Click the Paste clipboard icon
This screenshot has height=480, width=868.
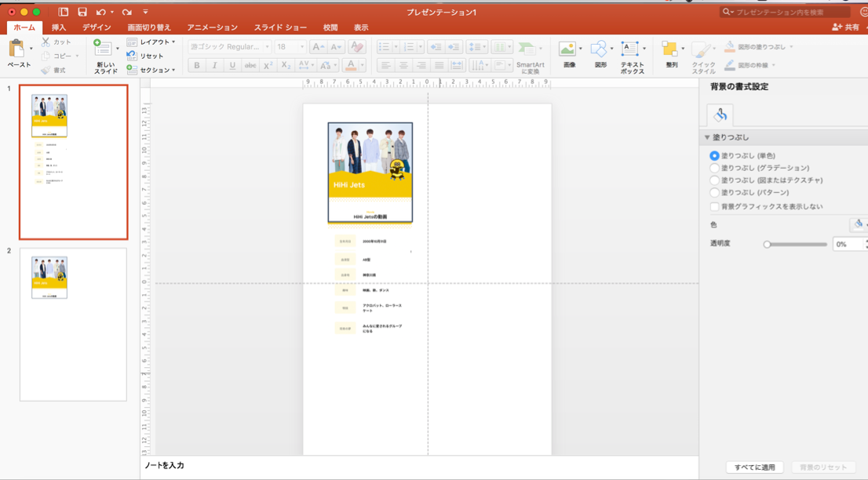[x=16, y=49]
